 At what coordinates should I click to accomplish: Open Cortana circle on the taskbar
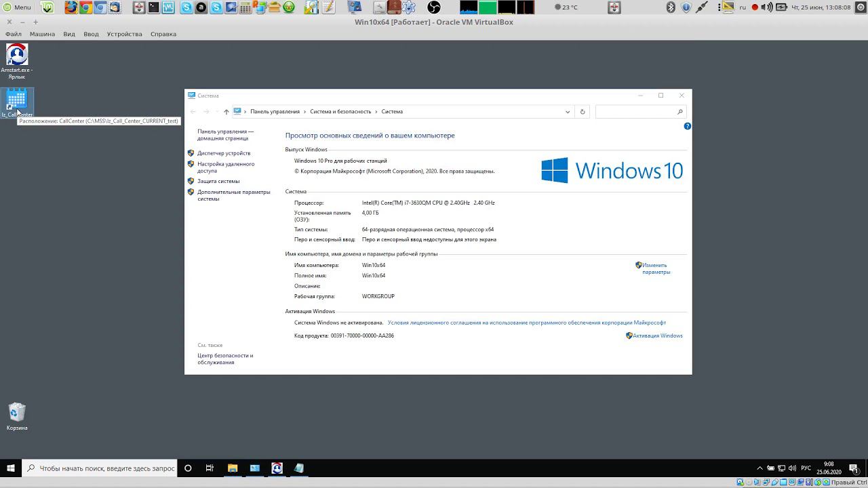tap(188, 468)
